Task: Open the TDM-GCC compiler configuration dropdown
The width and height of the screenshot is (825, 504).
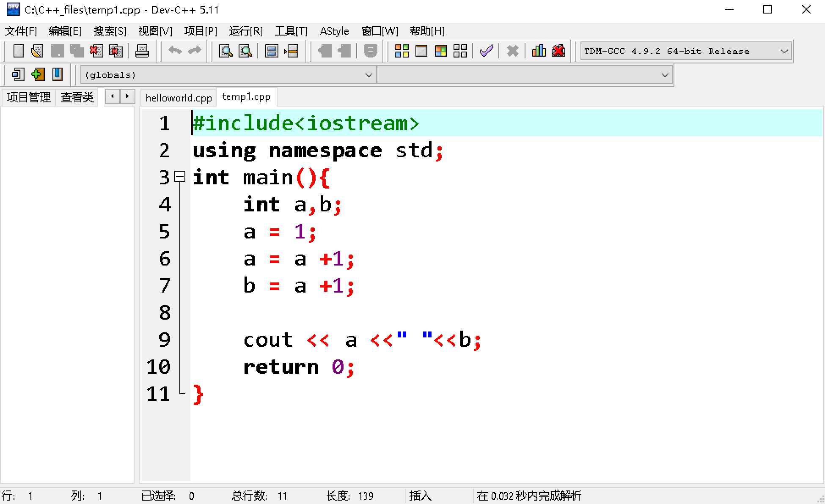Action: coord(785,51)
